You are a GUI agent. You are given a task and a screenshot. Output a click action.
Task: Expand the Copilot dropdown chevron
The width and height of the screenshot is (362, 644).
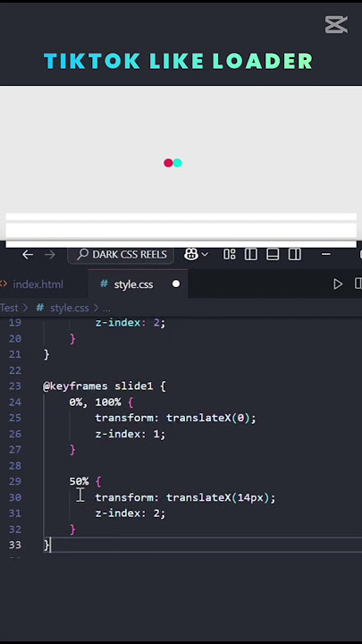205,255
